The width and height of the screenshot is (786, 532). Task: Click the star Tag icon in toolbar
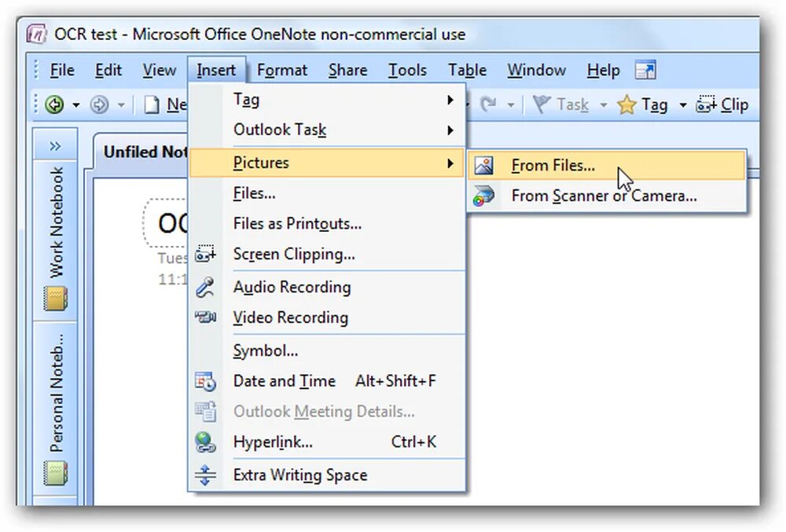pyautogui.click(x=626, y=105)
